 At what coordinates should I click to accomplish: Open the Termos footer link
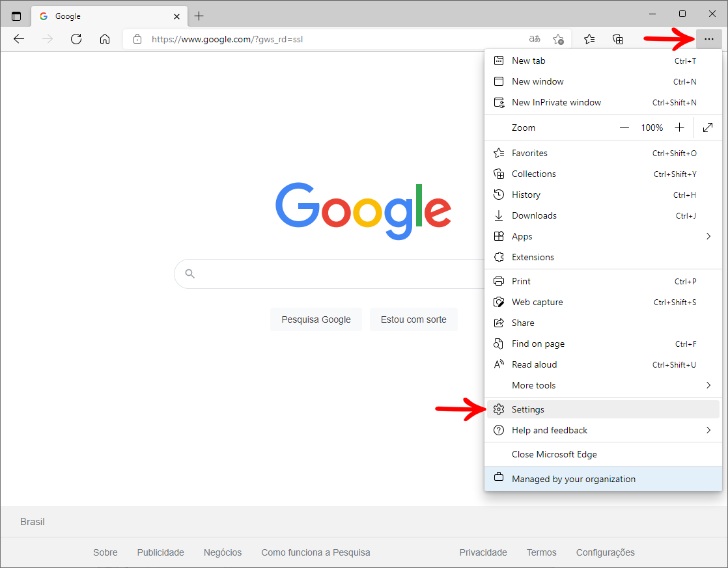pos(541,552)
